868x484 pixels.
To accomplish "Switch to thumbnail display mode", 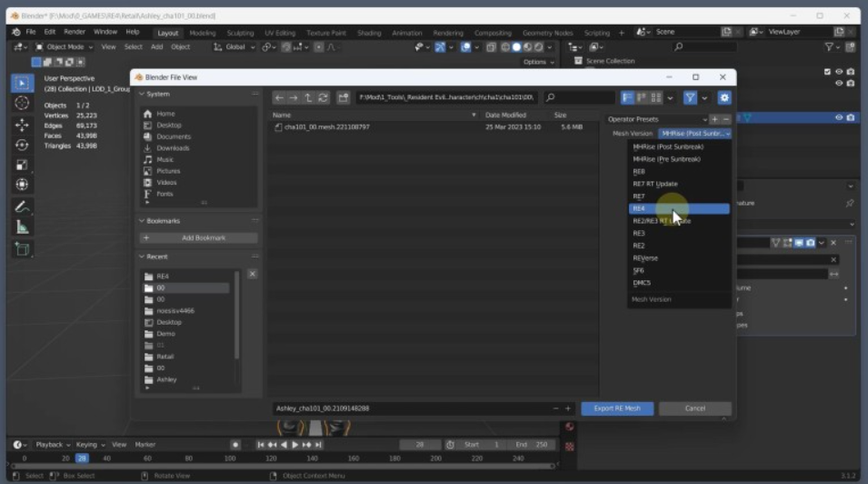I will click(x=656, y=97).
